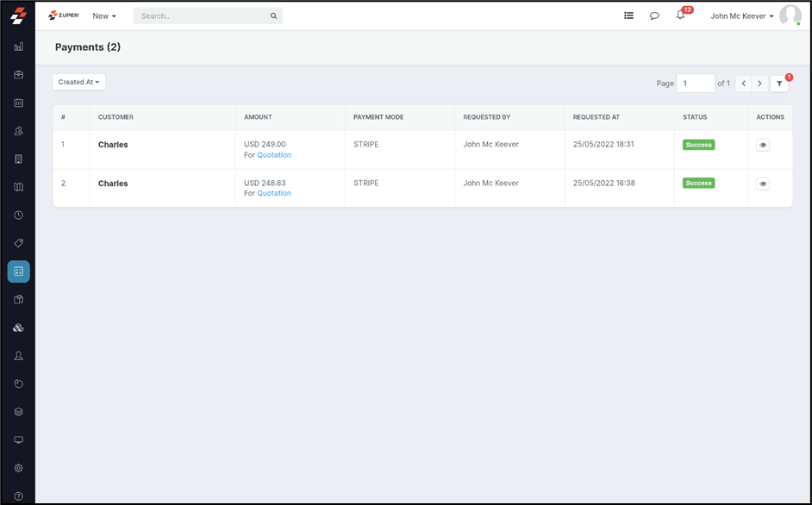
Task: Click the Search input field
Action: 203,16
